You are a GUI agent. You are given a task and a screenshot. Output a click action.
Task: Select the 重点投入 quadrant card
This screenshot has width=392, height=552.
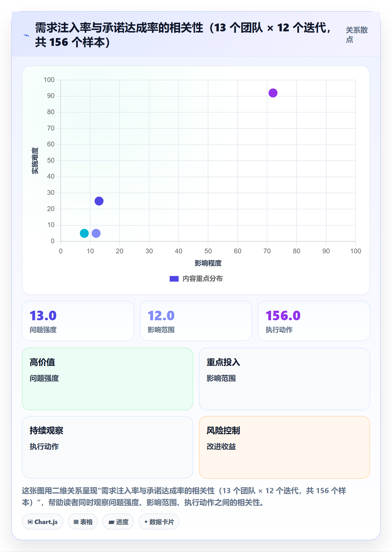pyautogui.click(x=284, y=379)
